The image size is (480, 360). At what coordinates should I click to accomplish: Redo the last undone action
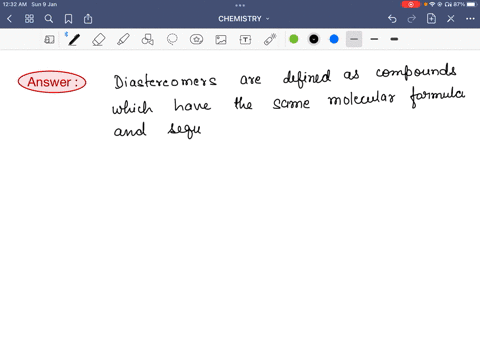pos(412,19)
